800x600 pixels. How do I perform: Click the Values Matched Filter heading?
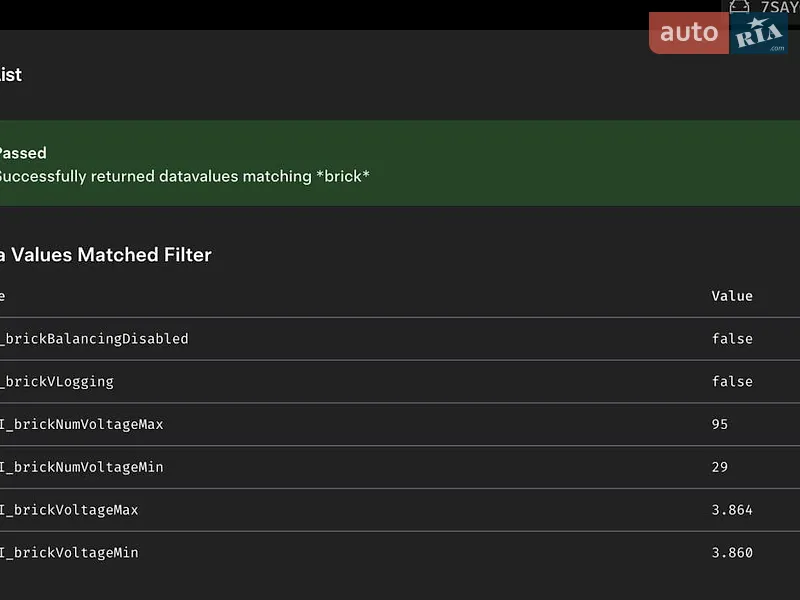point(106,255)
